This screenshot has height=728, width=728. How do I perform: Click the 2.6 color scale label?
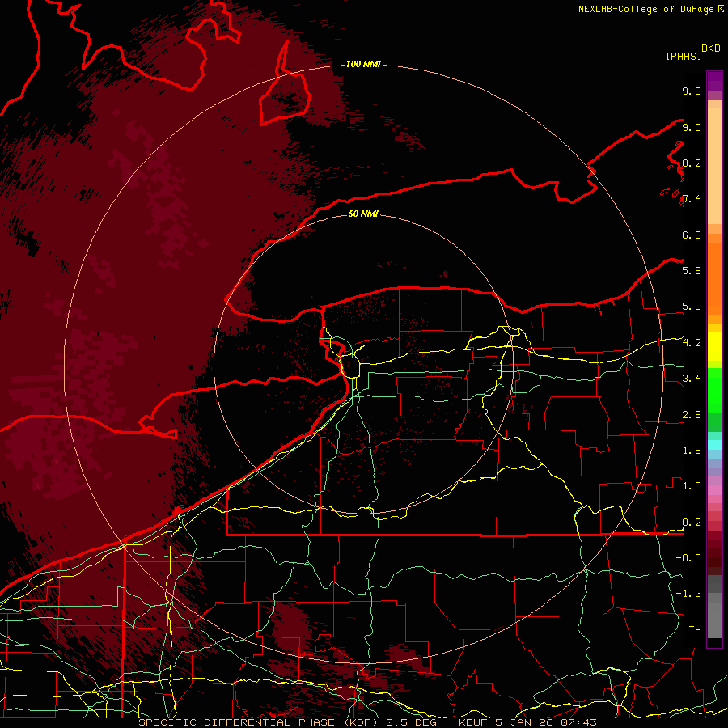coord(692,415)
